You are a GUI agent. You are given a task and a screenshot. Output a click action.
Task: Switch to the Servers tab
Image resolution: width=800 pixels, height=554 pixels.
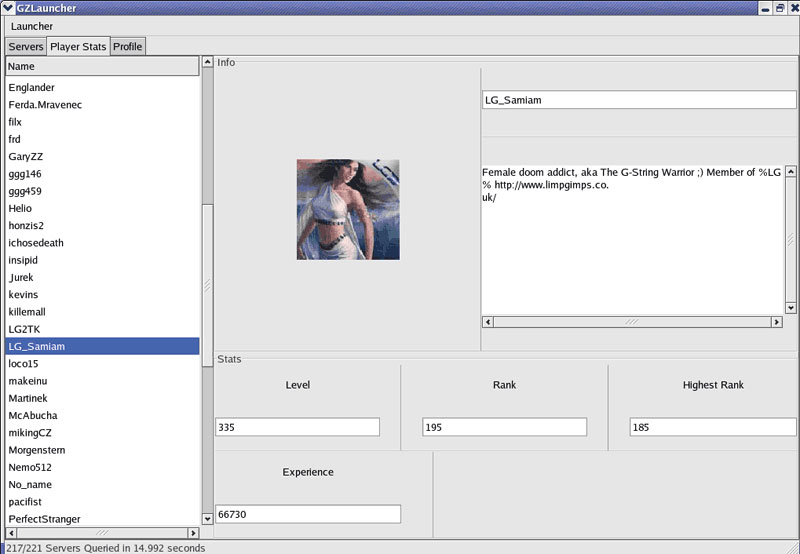pyautogui.click(x=26, y=47)
